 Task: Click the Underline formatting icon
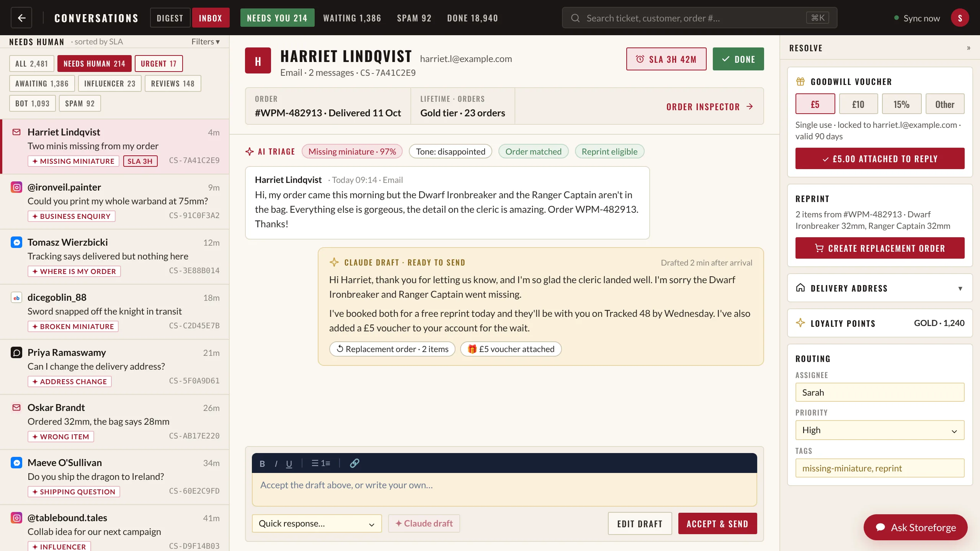[289, 463]
